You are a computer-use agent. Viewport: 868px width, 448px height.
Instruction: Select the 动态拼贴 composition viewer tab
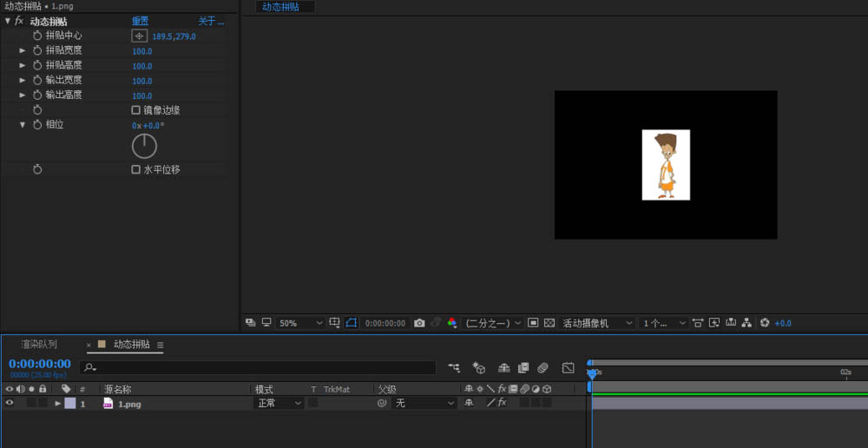[280, 7]
